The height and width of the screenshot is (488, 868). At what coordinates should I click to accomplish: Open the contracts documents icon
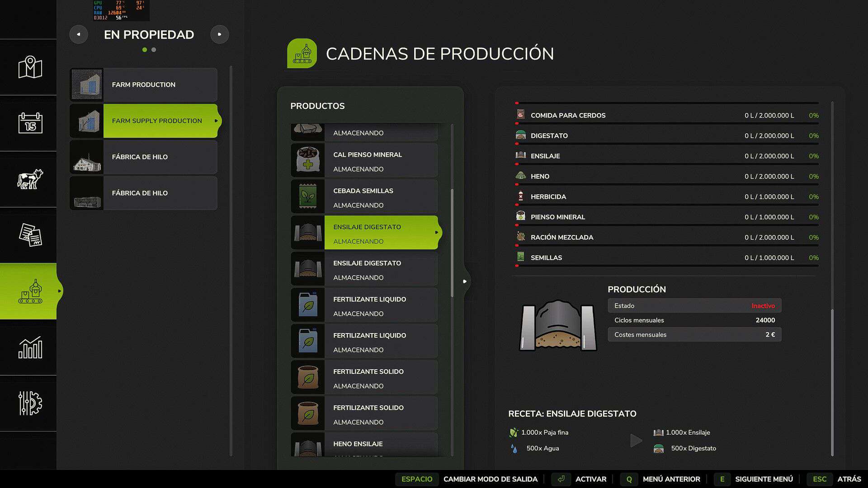coord(30,235)
